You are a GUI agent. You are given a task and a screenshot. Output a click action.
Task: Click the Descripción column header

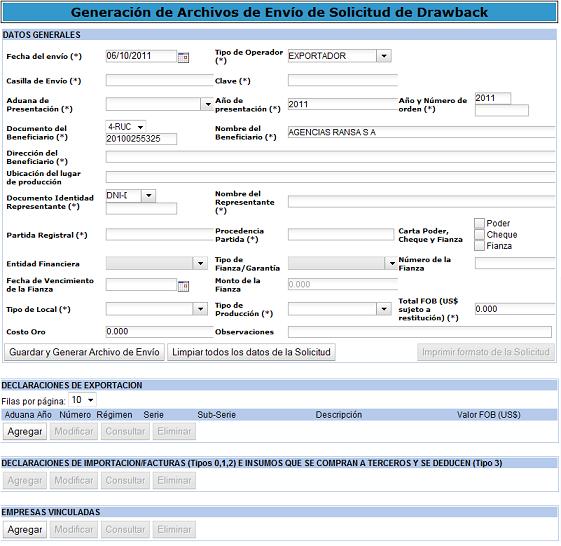coord(338,415)
